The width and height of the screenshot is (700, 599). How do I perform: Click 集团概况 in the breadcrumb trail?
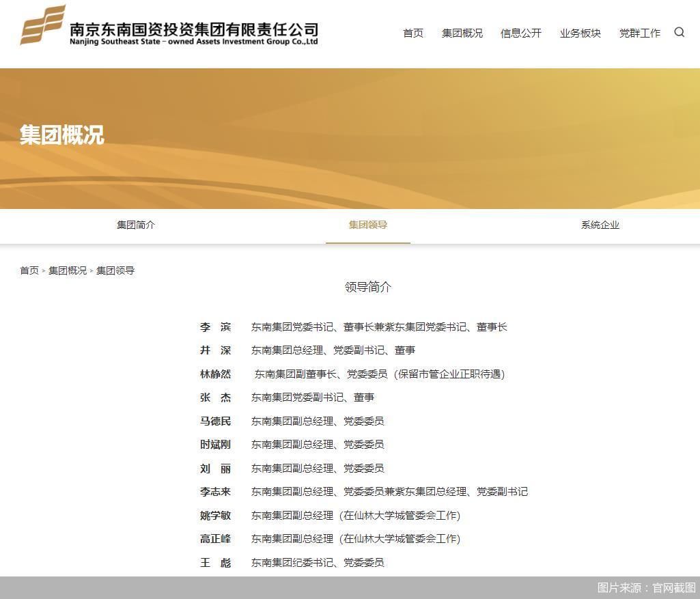tap(69, 270)
